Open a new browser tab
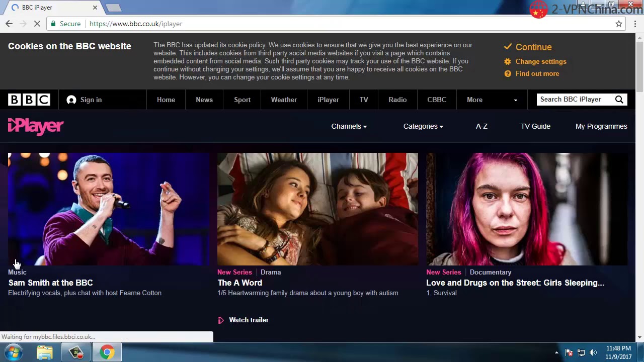Viewport: 644px width, 362px height. tap(114, 8)
